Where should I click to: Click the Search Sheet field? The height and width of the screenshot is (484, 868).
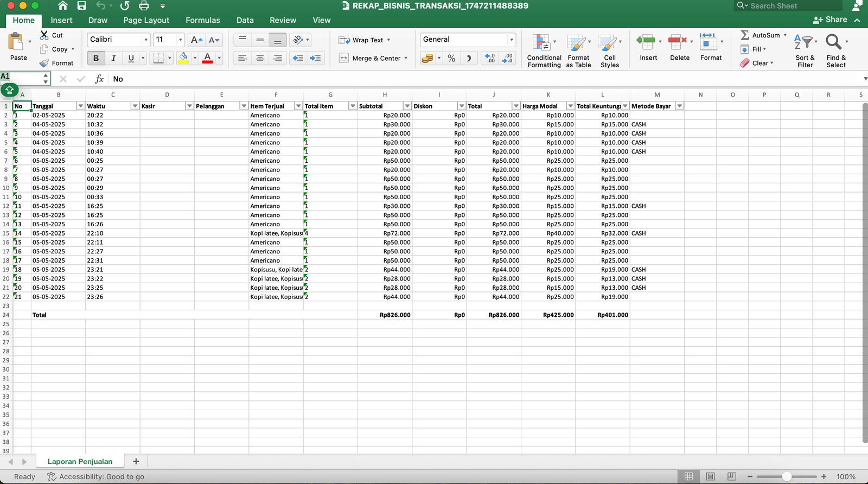[788, 6]
